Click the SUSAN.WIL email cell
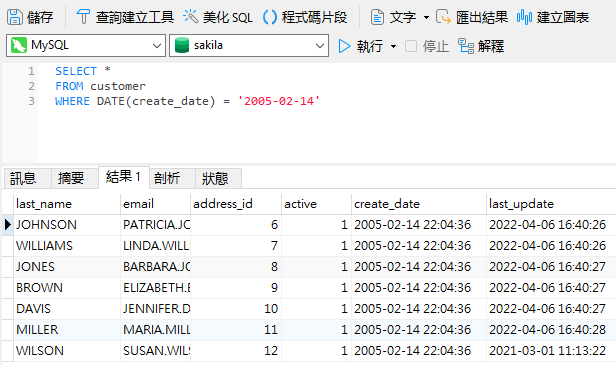The image size is (616, 365). click(x=155, y=351)
